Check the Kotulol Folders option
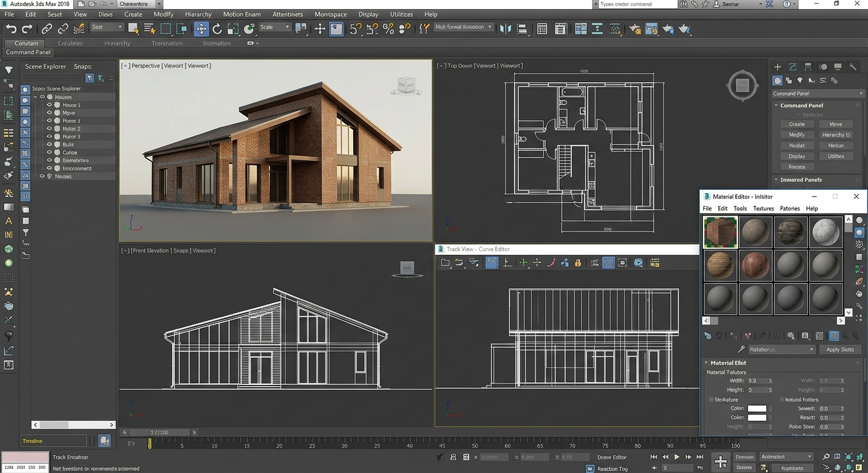Screen dimensions: 868x473 (782, 399)
